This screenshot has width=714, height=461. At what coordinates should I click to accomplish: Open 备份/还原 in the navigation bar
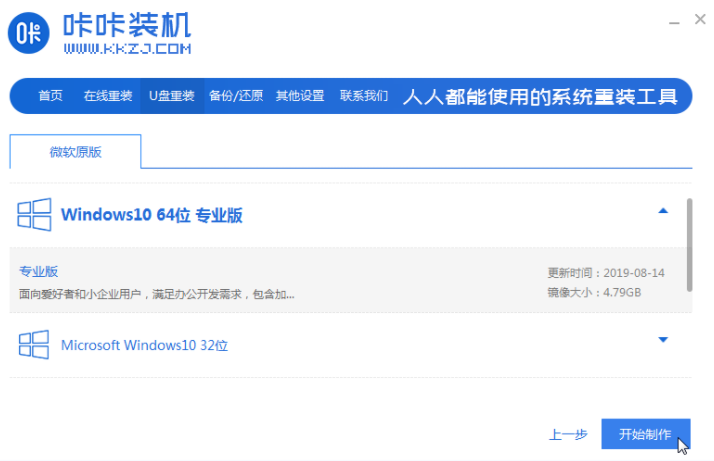coord(236,96)
